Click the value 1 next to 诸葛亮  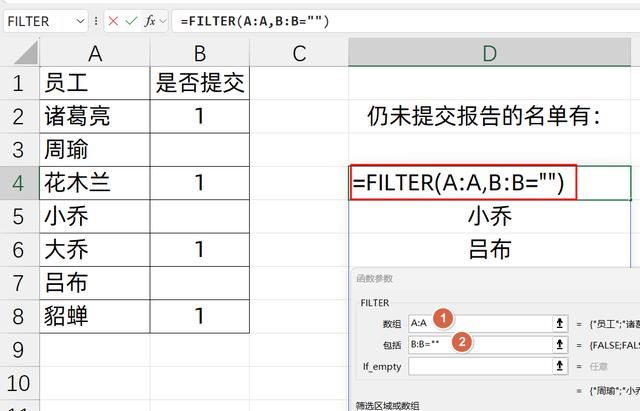click(x=200, y=117)
